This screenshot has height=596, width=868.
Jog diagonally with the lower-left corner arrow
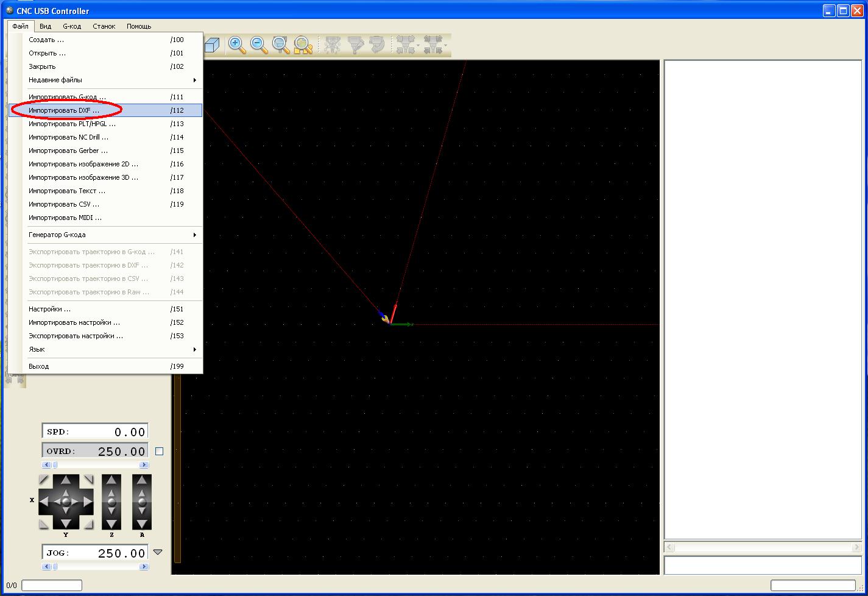[x=44, y=524]
